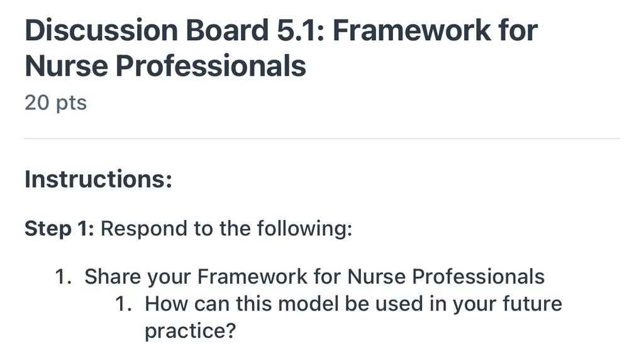The height and width of the screenshot is (361, 644).
Task: Click the nested list number before "How"
Action: pos(123,304)
